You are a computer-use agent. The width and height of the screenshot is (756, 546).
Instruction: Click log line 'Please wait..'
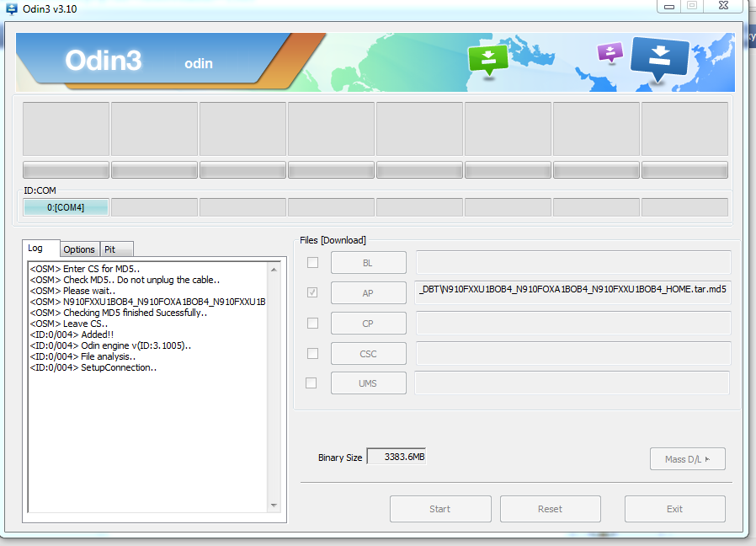tap(72, 291)
